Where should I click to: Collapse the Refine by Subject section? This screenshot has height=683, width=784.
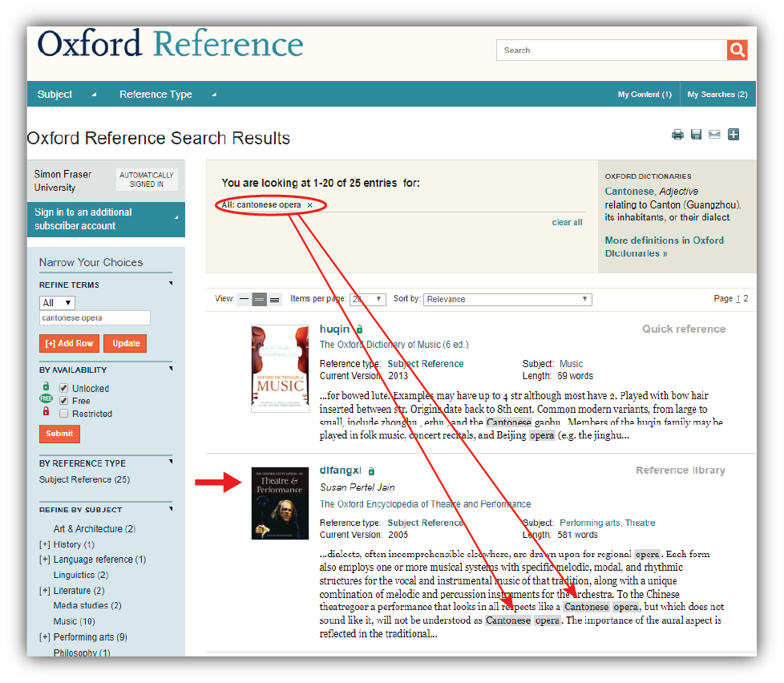pos(171,508)
